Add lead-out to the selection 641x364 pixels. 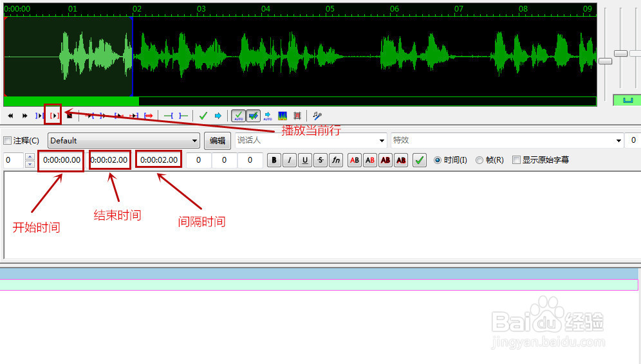click(x=183, y=116)
